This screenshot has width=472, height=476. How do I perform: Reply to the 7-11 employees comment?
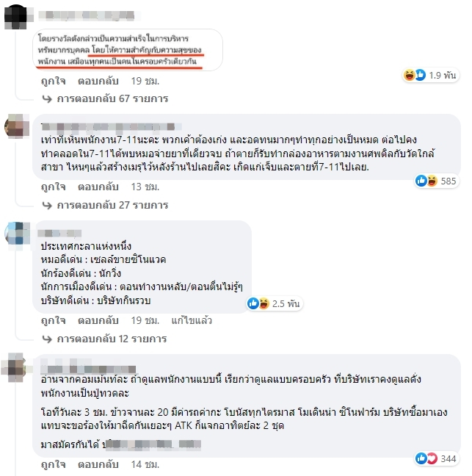pos(98,187)
